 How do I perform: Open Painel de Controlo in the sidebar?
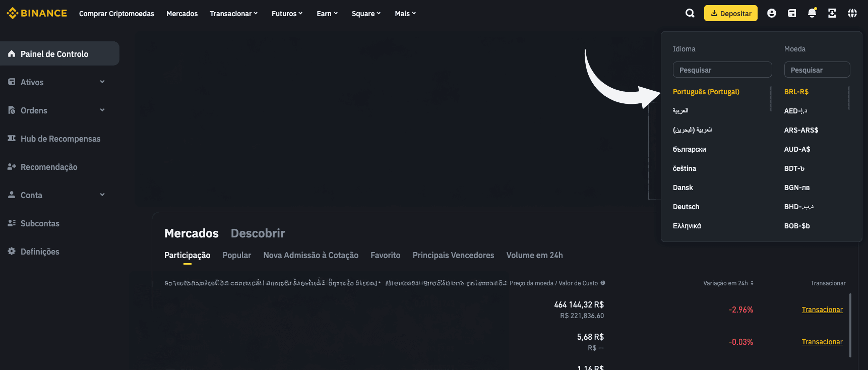(x=59, y=53)
